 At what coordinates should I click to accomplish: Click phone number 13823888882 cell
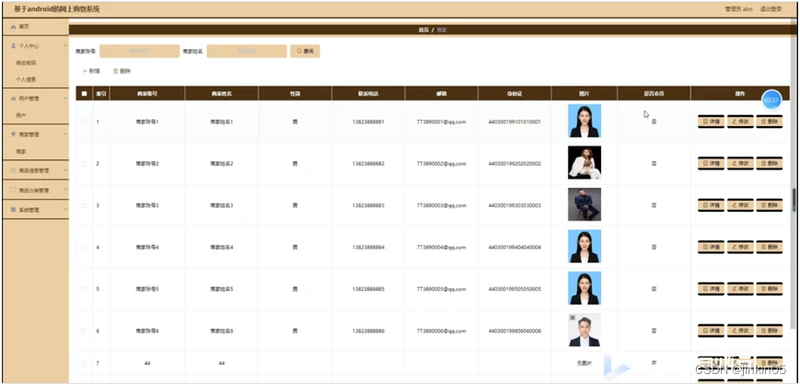[x=368, y=164]
